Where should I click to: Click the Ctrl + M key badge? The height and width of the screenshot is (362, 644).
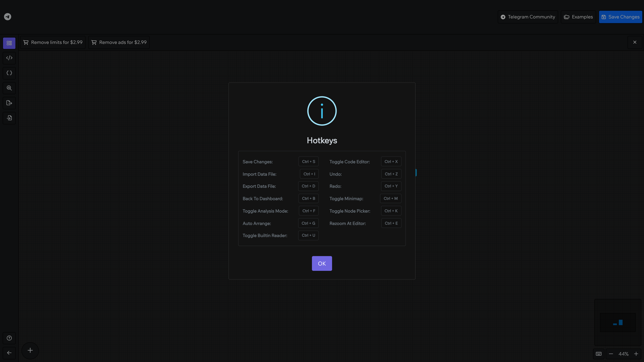pyautogui.click(x=391, y=198)
